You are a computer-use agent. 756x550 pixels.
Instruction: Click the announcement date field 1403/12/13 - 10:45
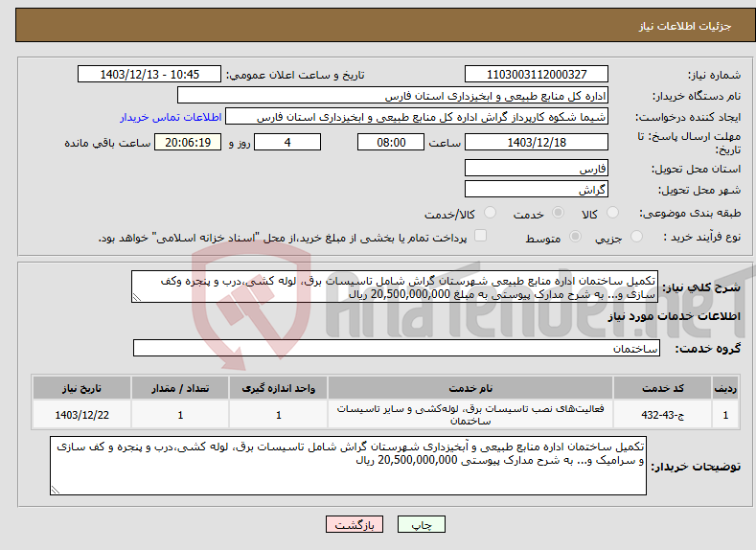click(x=149, y=74)
